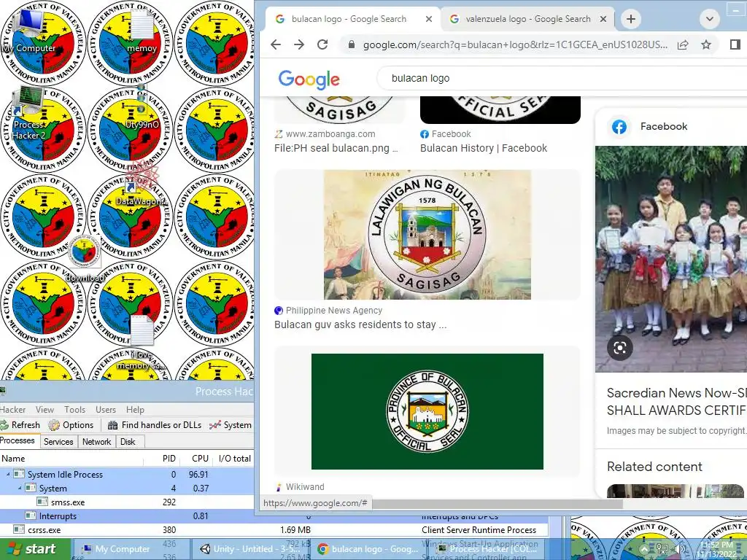Toggle Chrome side panel icon
747x560 pixels.
735,44
